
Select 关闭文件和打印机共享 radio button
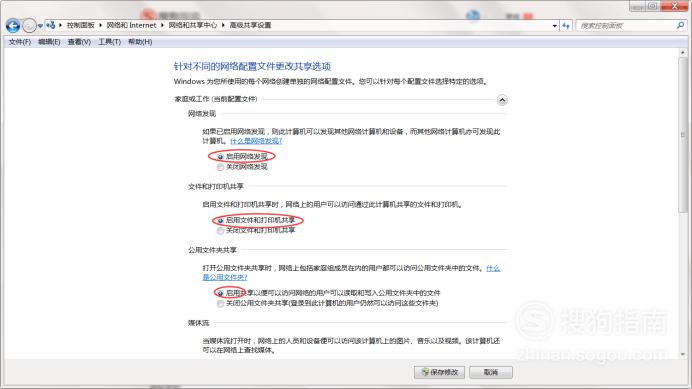(220, 230)
